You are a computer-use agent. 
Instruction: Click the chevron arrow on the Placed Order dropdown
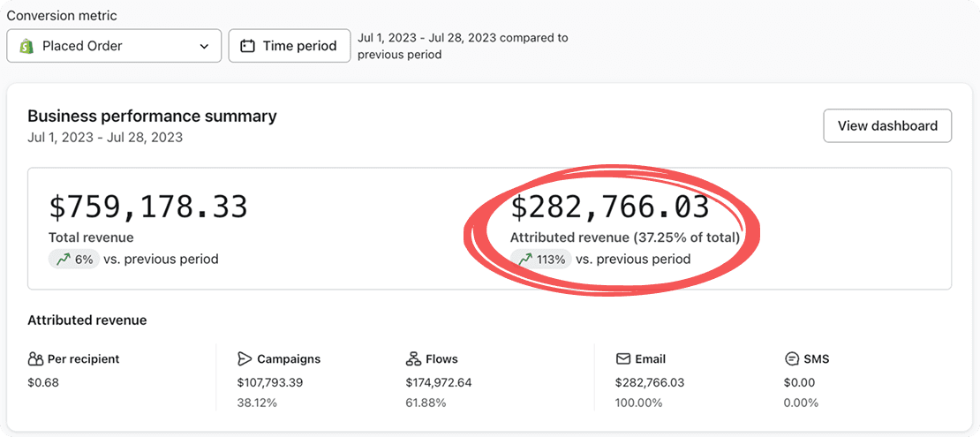(204, 46)
